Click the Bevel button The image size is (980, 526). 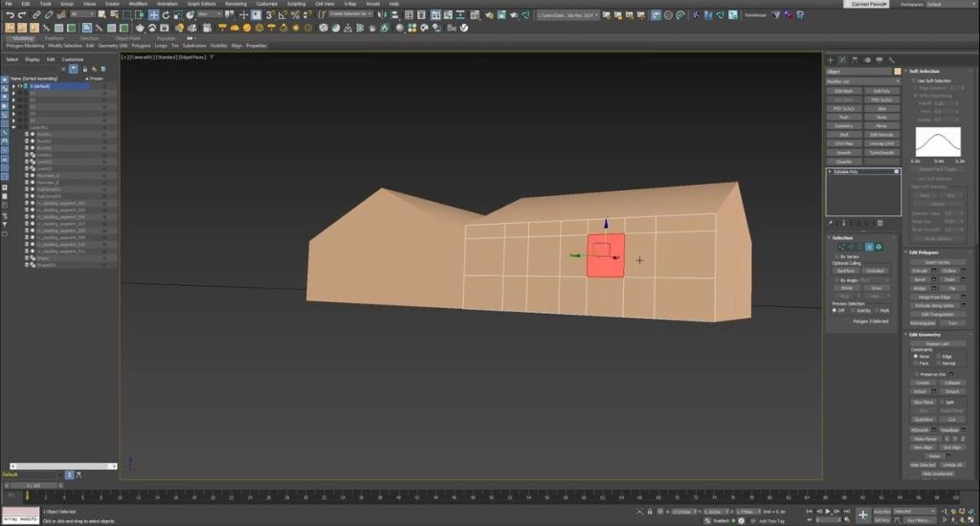(920, 279)
